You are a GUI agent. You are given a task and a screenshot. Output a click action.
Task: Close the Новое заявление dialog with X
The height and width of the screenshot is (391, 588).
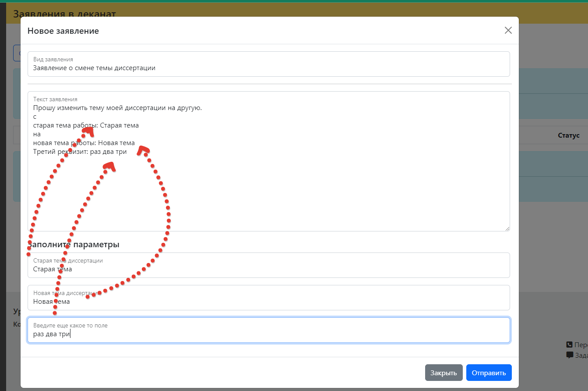(508, 30)
